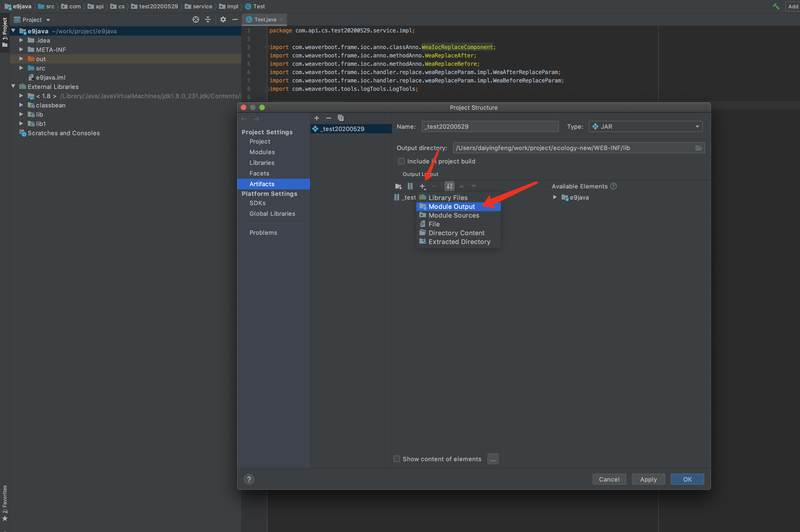Click the Create Directory icon in Output Layout
Image resolution: width=800 pixels, height=532 pixels.
(x=398, y=186)
